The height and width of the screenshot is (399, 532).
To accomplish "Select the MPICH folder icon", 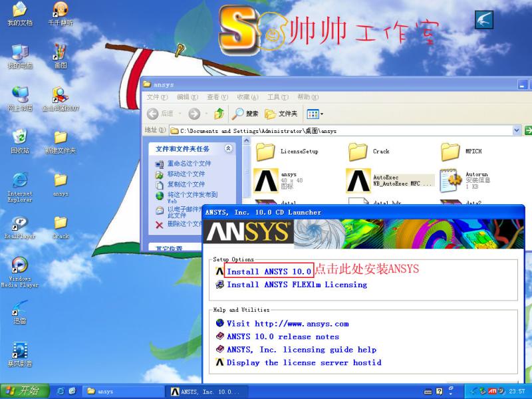I will pos(450,152).
